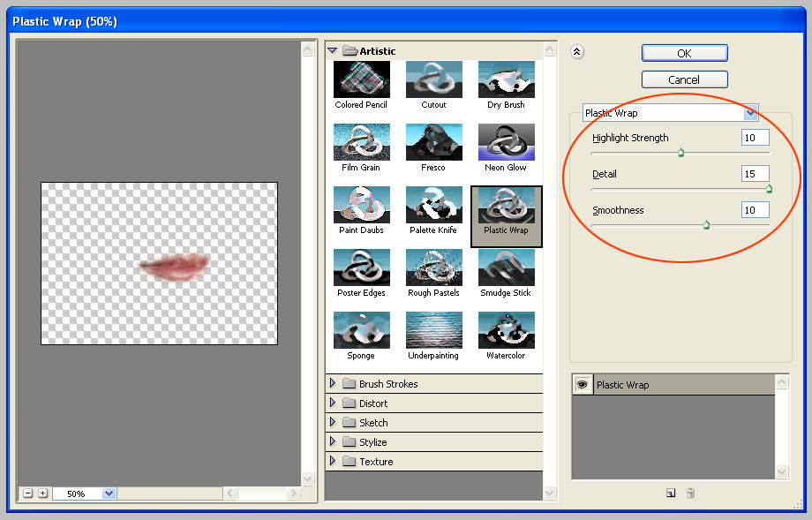This screenshot has width=812, height=520.
Task: Cancel the Plastic Wrap dialog
Action: (x=684, y=79)
